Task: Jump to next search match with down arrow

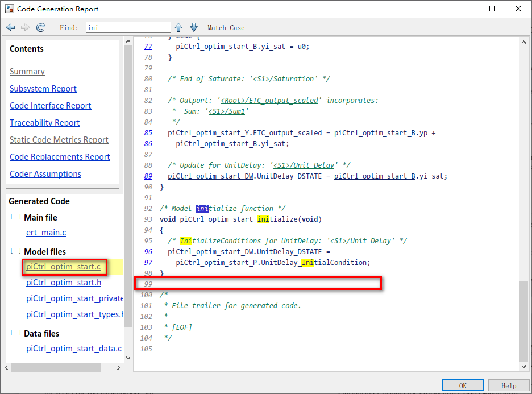Action: 193,27
